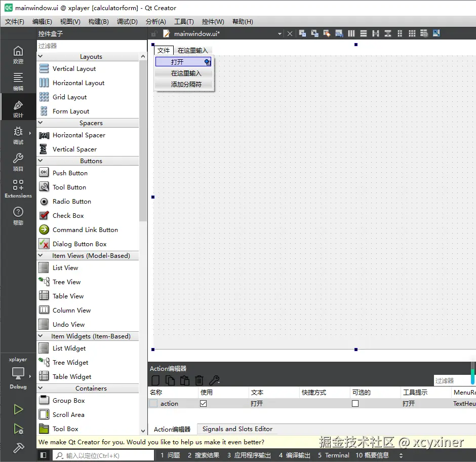Click the 文件 menu on the form

point(164,51)
